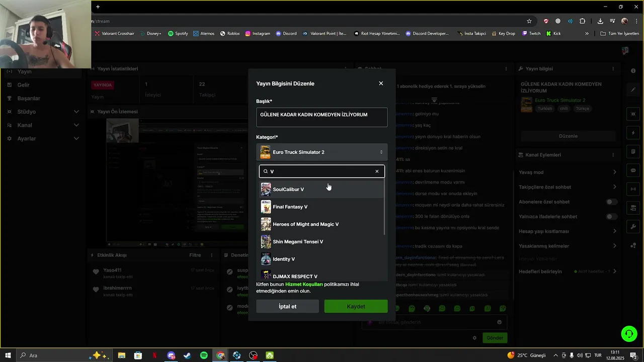
Task: Open the green headset support button
Action: (x=628, y=333)
